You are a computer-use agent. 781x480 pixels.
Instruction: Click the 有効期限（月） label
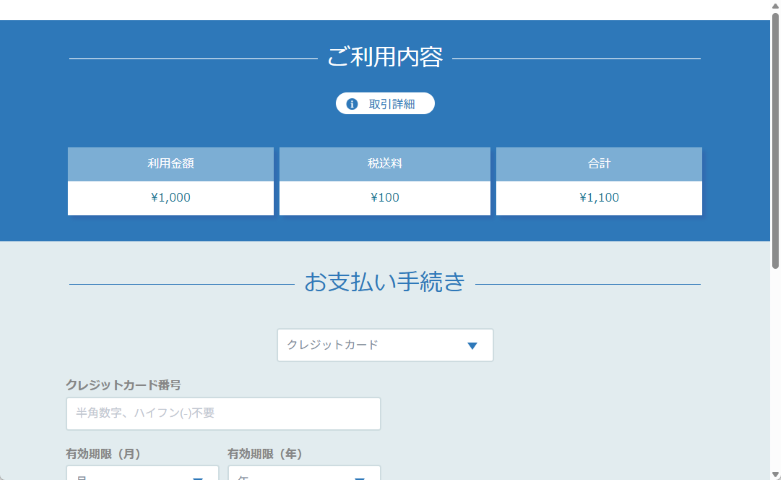click(x=103, y=453)
